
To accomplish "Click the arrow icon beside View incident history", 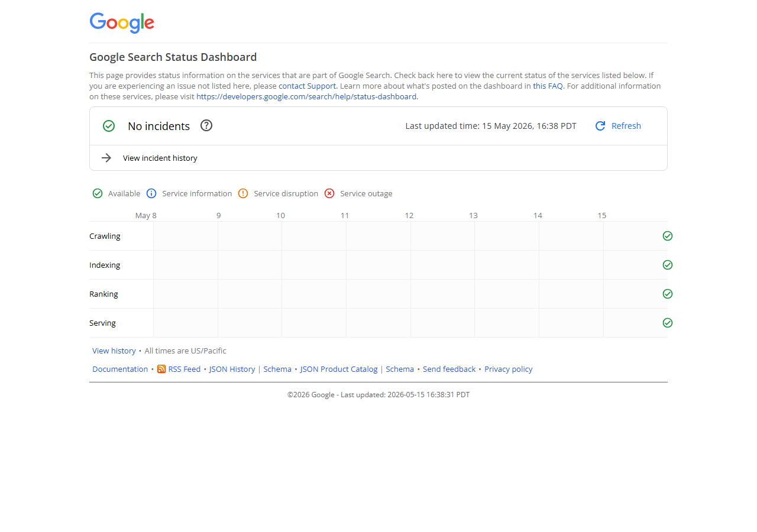I will pos(106,158).
